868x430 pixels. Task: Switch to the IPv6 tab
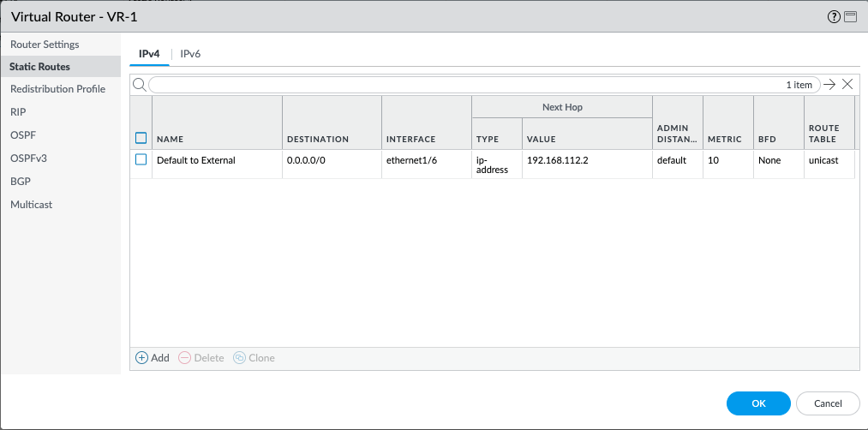coord(190,54)
